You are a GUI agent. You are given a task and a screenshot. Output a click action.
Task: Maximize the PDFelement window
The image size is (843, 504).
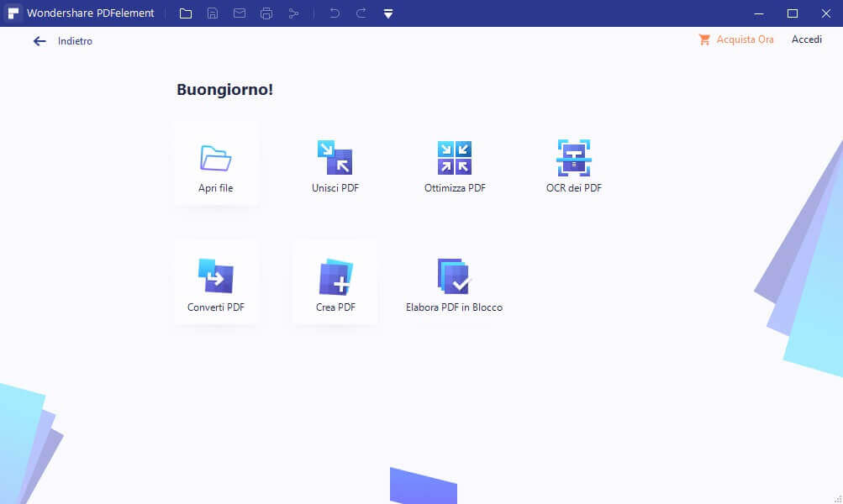tap(792, 13)
